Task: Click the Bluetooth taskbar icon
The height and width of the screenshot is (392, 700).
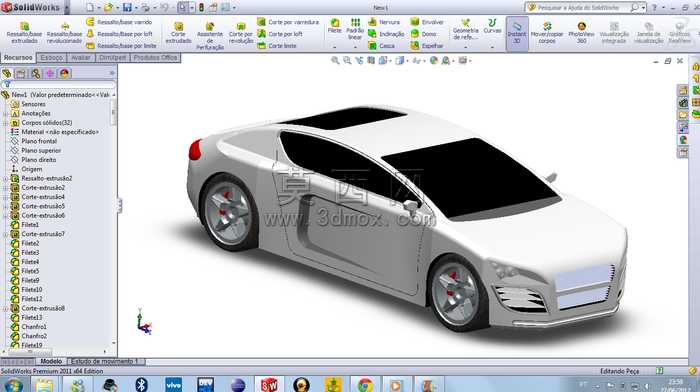Action: pyautogui.click(x=142, y=385)
